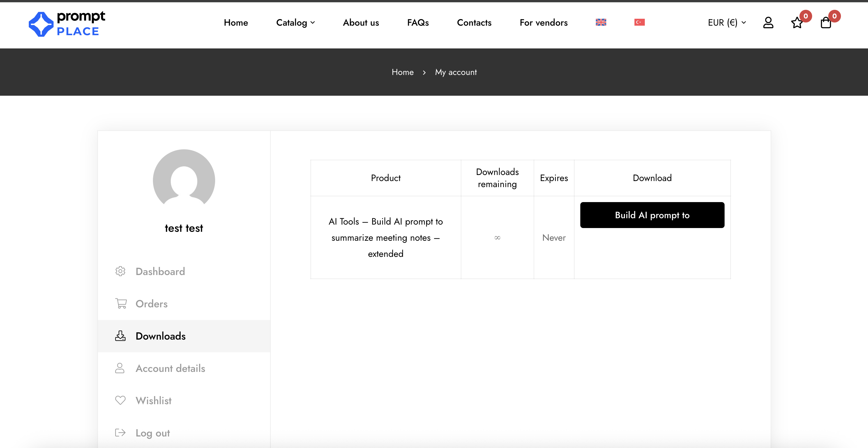Click the Product column header
The image size is (868, 448).
pyautogui.click(x=386, y=178)
